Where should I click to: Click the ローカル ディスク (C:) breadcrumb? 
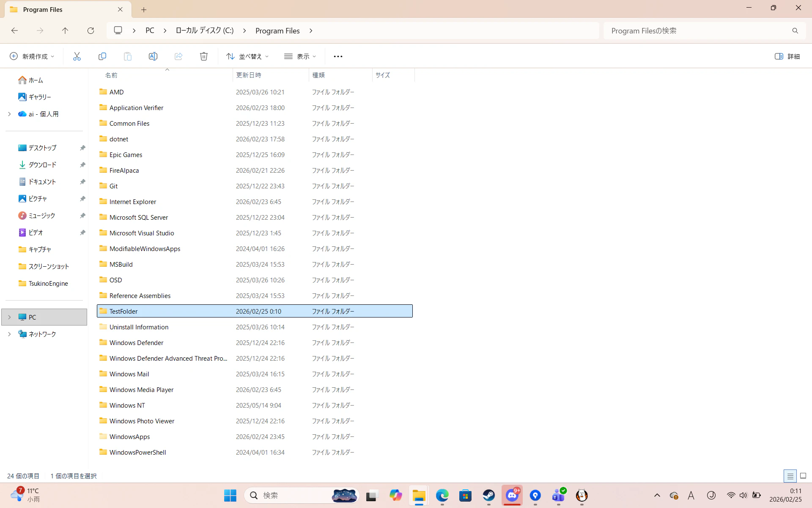(x=205, y=30)
